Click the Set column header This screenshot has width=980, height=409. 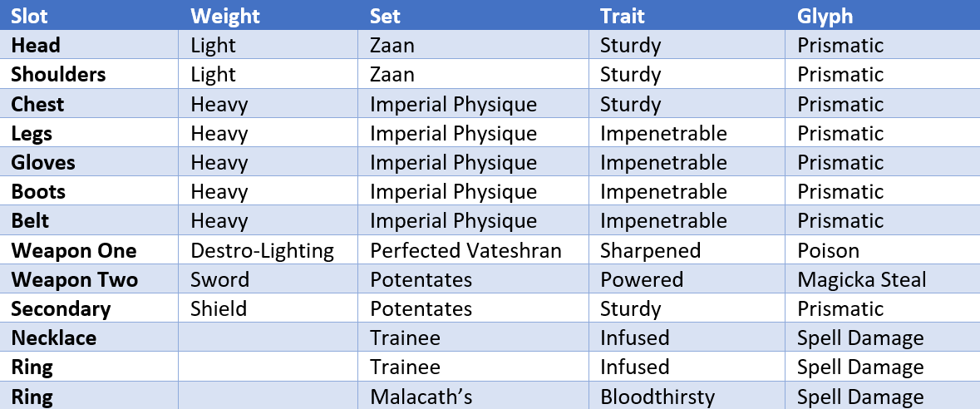(473, 15)
